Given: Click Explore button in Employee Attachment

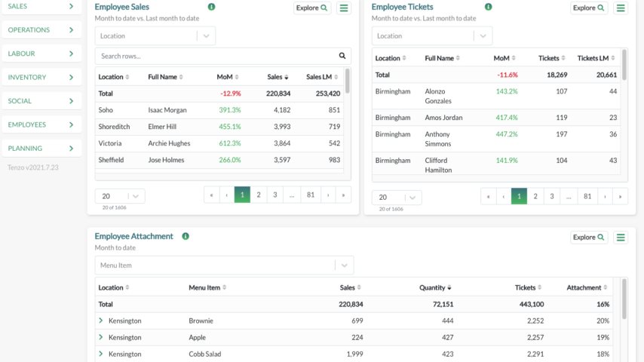Looking at the screenshot, I should pyautogui.click(x=588, y=238).
